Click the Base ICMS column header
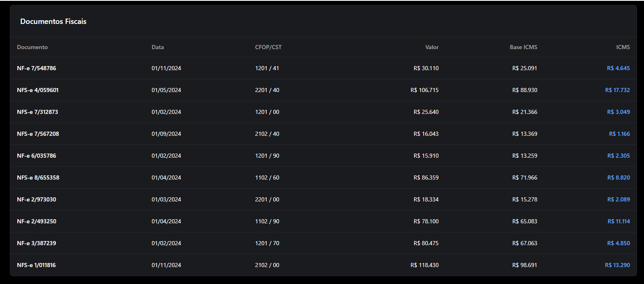 click(523, 47)
